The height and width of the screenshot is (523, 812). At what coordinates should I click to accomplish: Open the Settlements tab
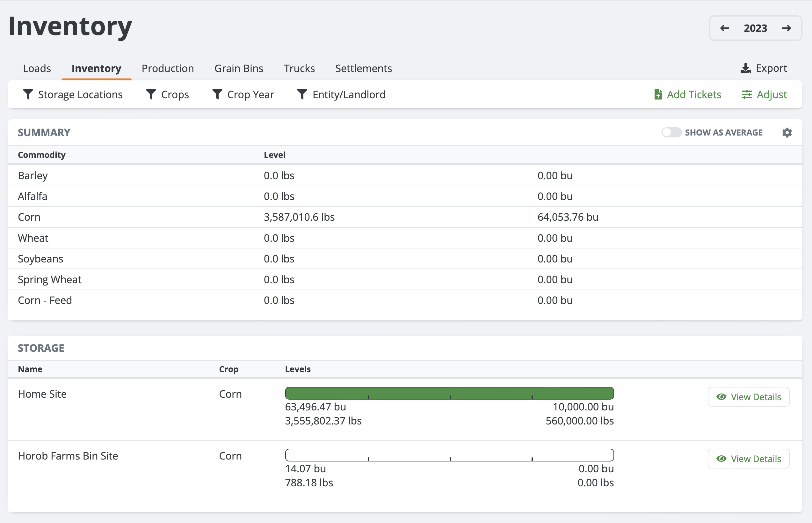tap(363, 69)
